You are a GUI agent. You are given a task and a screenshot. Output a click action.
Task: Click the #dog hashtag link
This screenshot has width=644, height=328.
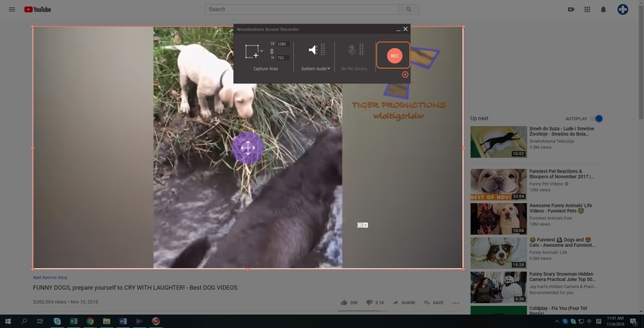[x=62, y=277]
